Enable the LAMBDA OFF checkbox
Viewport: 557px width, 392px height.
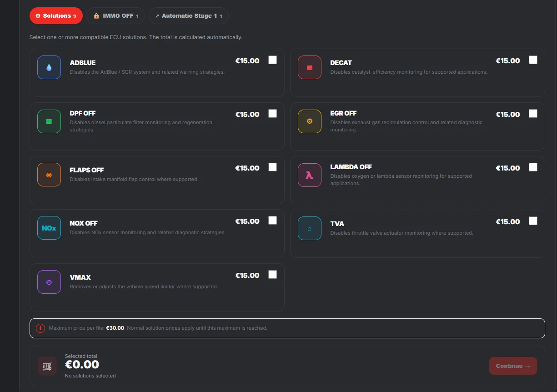[x=533, y=167]
